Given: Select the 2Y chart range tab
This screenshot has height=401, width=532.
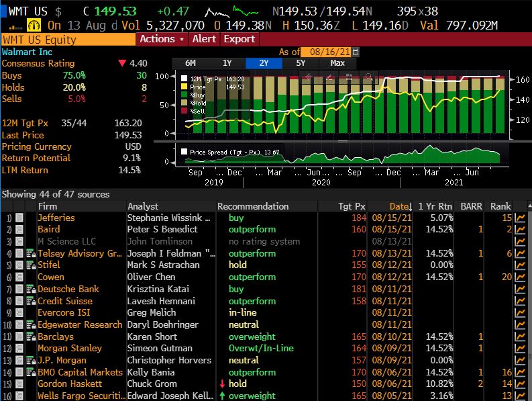Looking at the screenshot, I should click(x=264, y=63).
